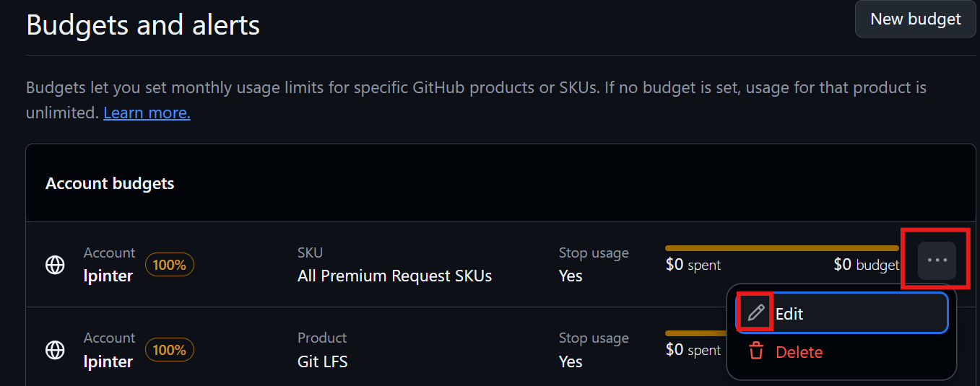Select the All Premium Request SKUs label
The width and height of the screenshot is (980, 386).
394,276
